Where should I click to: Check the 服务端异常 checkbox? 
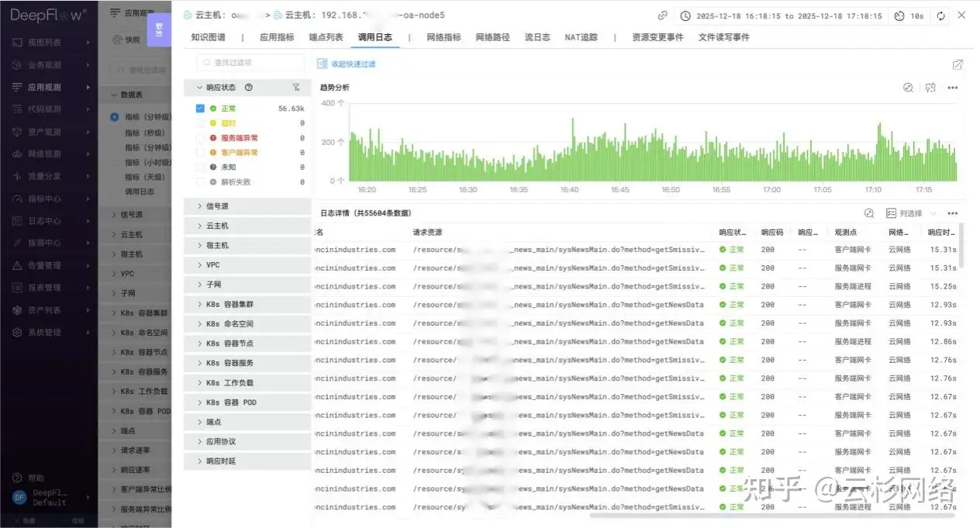[201, 138]
